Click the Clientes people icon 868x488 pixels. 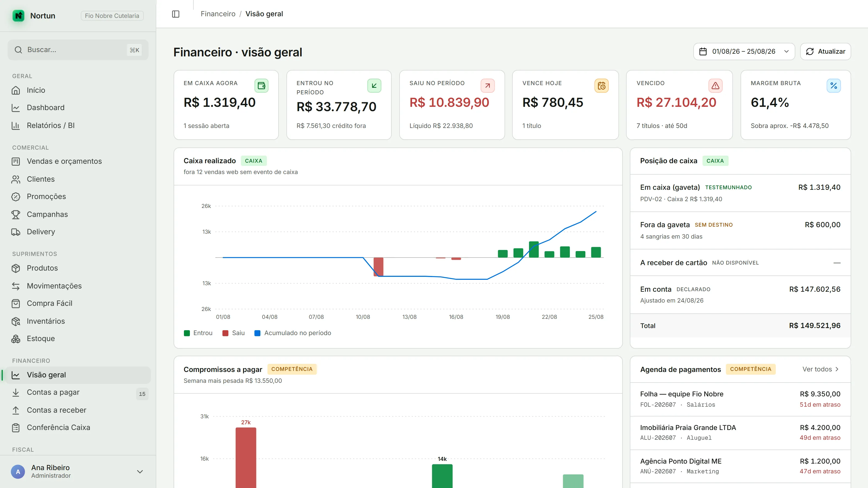click(16, 179)
